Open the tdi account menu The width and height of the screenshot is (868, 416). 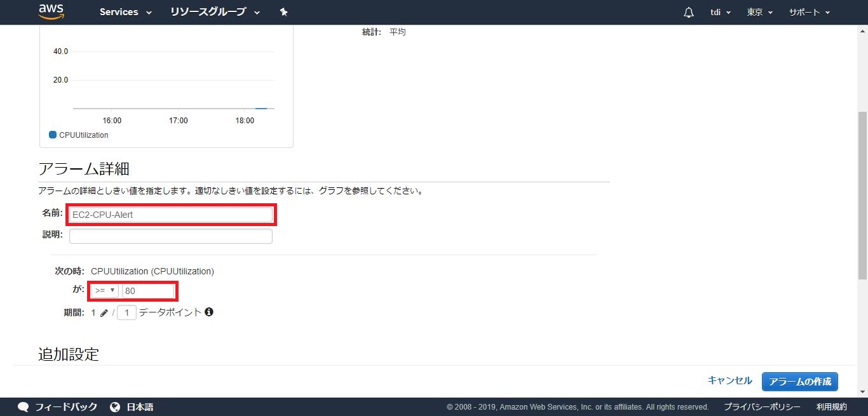[x=720, y=13]
